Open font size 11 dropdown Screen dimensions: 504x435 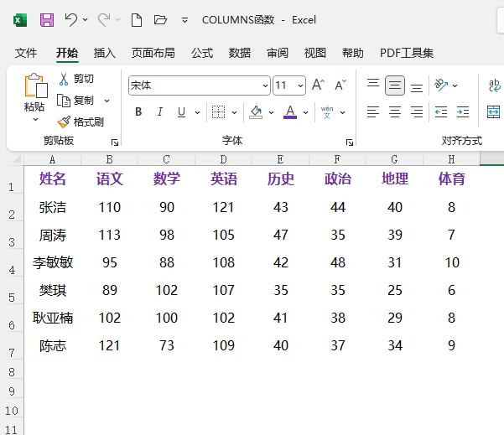300,85
